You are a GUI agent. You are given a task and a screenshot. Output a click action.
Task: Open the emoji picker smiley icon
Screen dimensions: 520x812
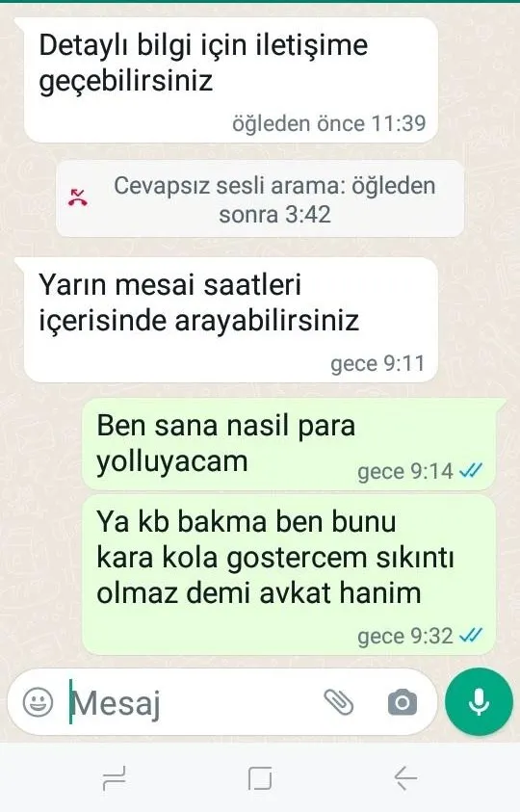[38, 703]
